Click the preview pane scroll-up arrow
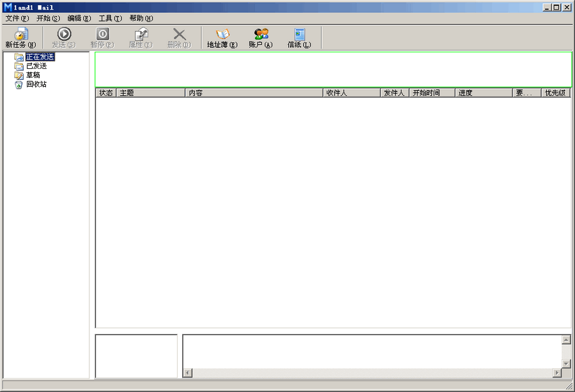The width and height of the screenshot is (575, 392). [566, 339]
